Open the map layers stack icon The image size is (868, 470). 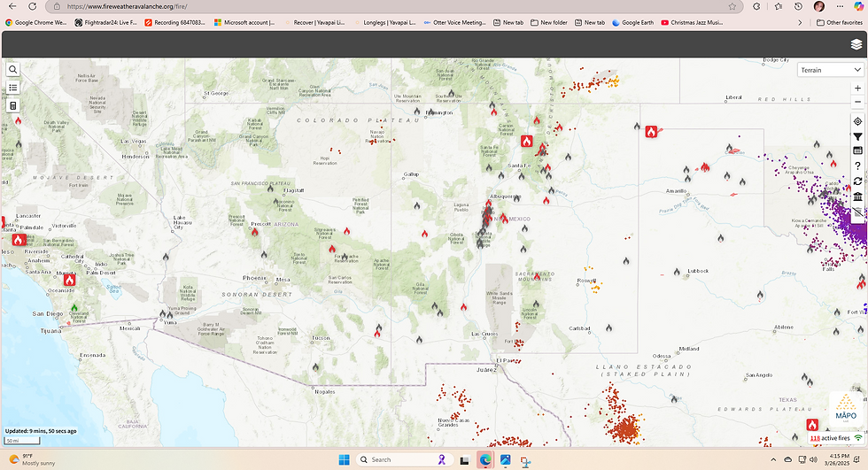click(856, 45)
